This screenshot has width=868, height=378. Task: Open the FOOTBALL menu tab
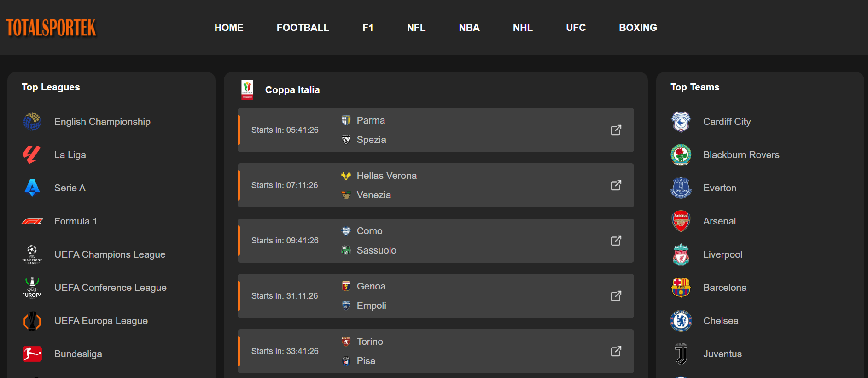303,28
